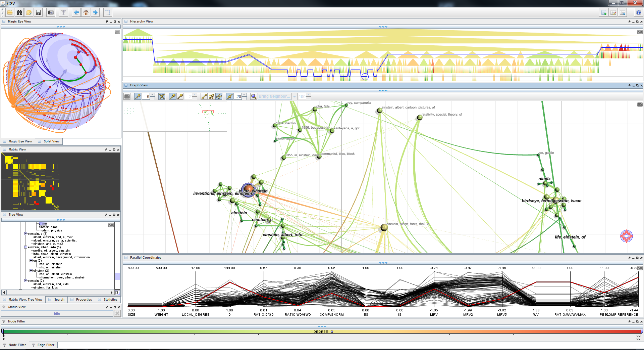
Task: Collapse Node Filter bar via triple up arrows
Action: tap(322, 326)
